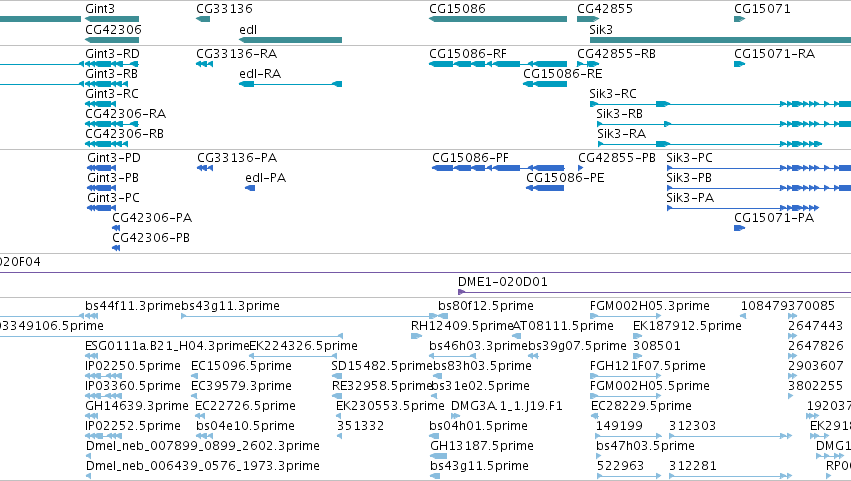Click the ESG0111a.B21_H04.3prime label

(x=167, y=346)
